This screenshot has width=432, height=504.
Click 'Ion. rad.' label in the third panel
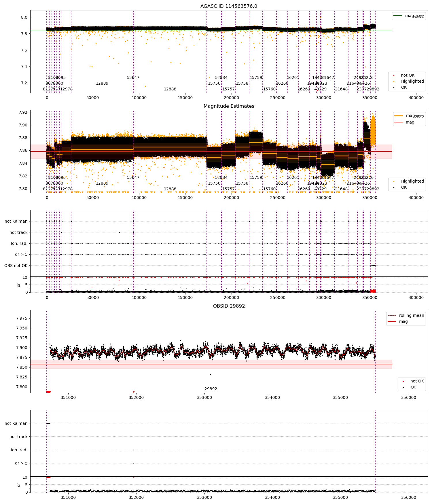click(x=19, y=243)
